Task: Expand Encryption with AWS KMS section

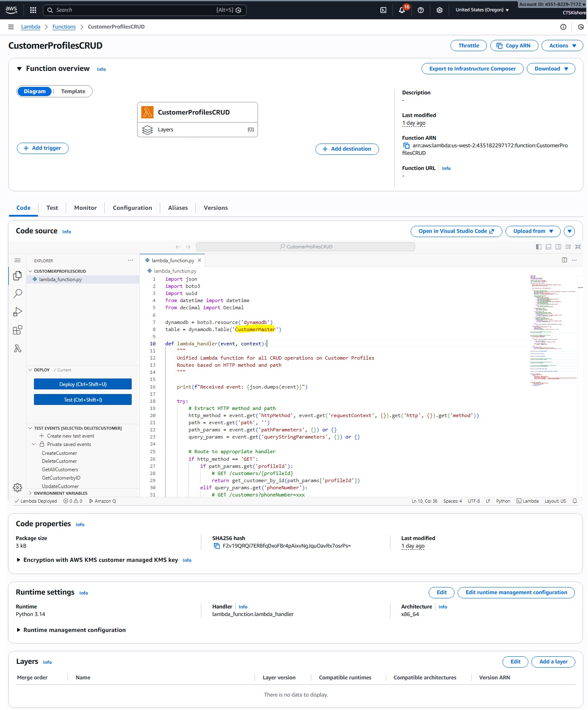Action: pos(18,560)
